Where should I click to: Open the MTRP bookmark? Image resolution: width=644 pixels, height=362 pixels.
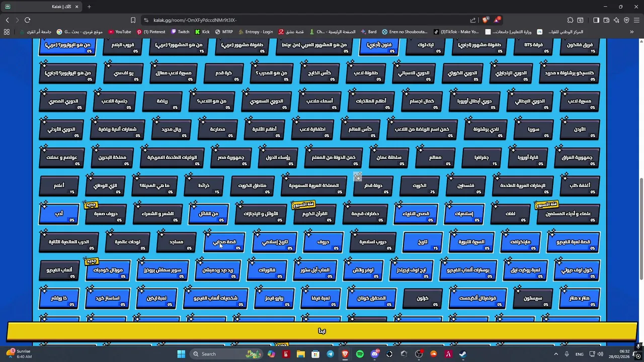224,32
